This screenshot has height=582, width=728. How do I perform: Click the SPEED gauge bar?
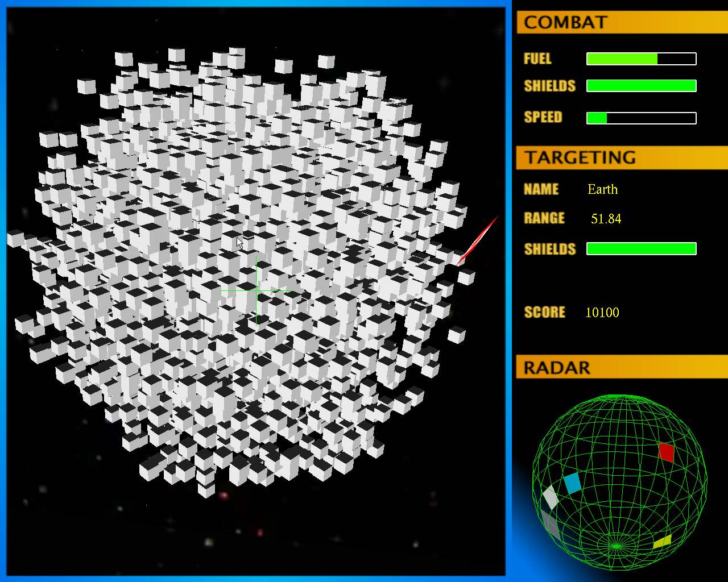(x=641, y=118)
